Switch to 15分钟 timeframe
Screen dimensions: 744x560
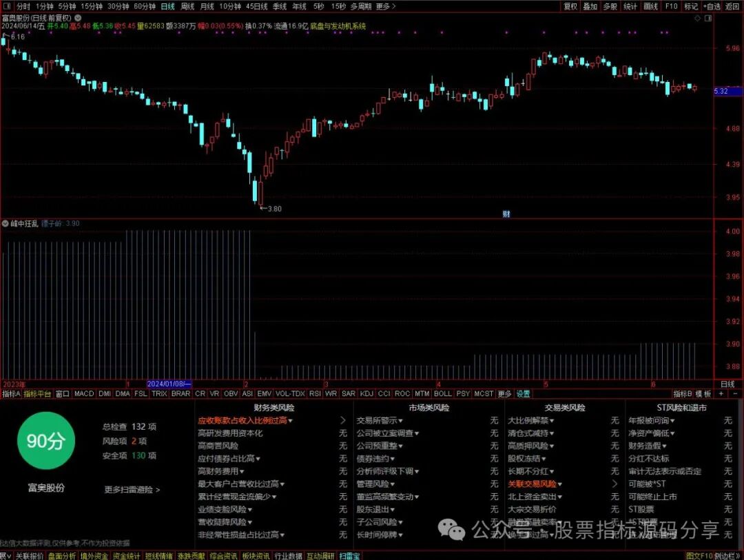(91, 6)
